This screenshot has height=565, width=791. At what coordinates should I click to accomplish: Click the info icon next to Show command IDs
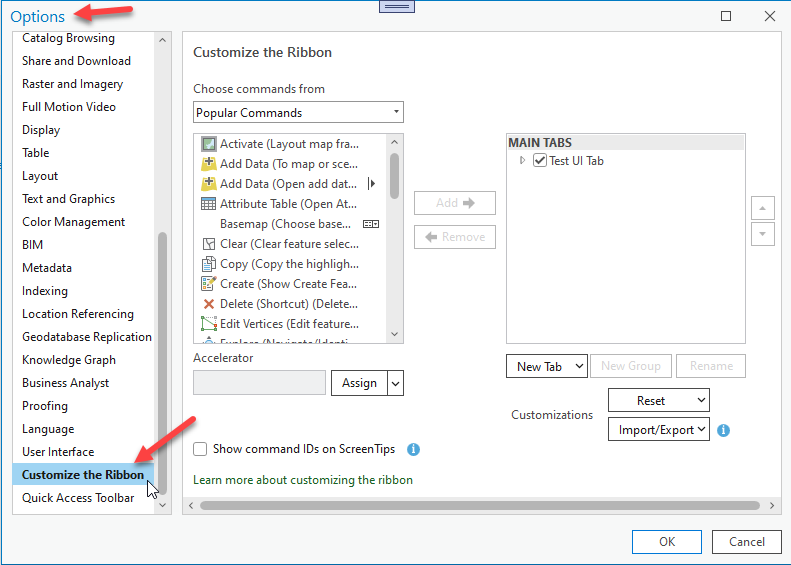pos(413,449)
